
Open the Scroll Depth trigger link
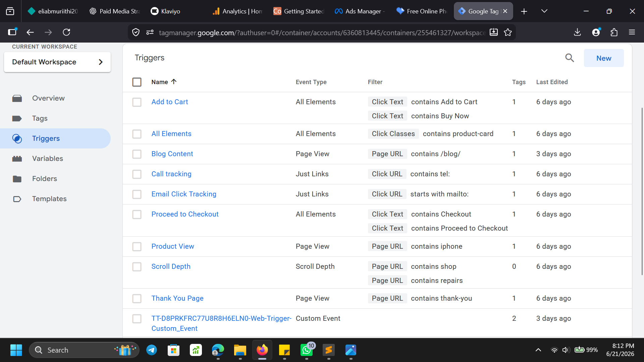coord(171,266)
